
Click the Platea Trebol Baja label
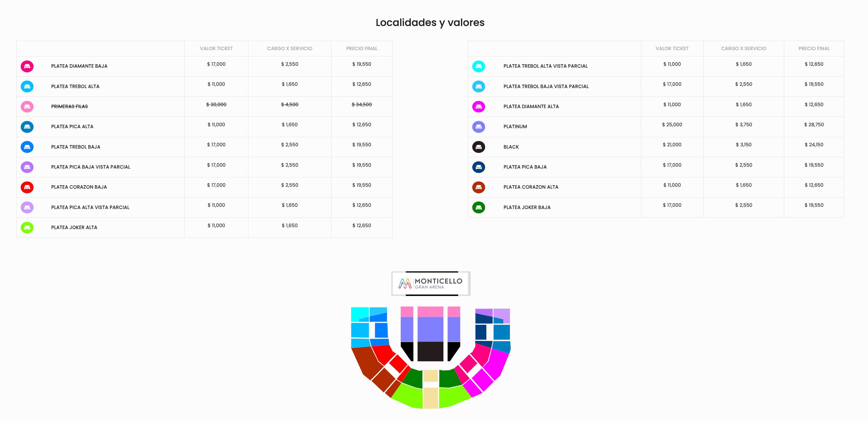coord(76,147)
